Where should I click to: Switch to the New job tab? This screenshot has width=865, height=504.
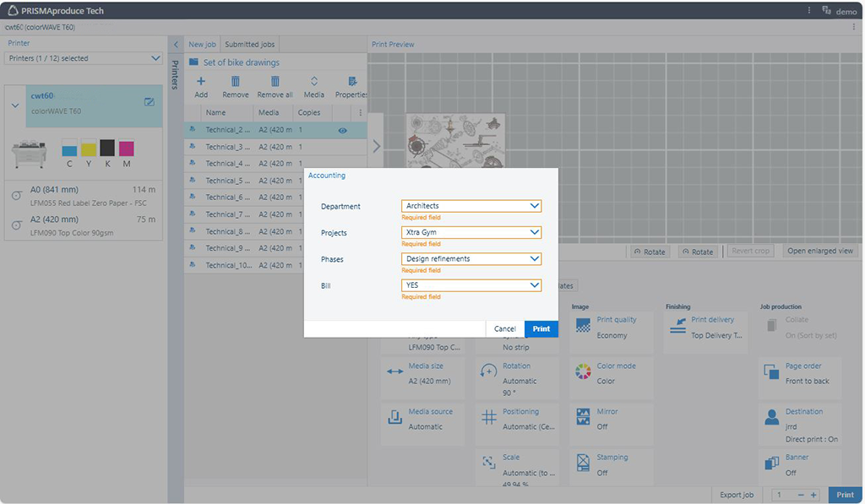202,45
